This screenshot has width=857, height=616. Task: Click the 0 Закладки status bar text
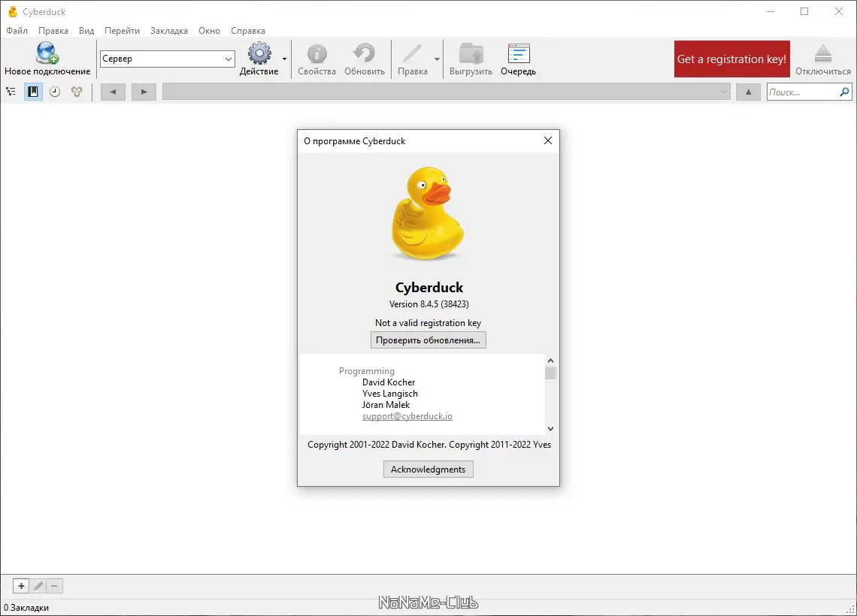26,607
